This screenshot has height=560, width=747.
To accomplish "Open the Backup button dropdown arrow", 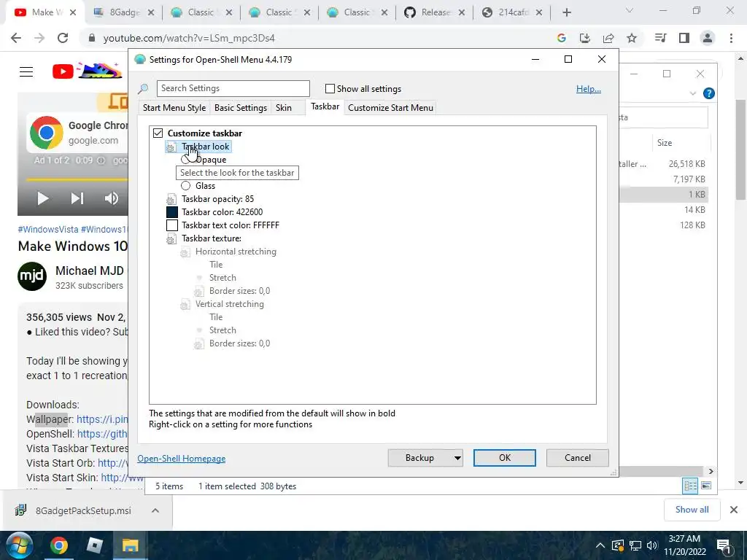I will (457, 458).
